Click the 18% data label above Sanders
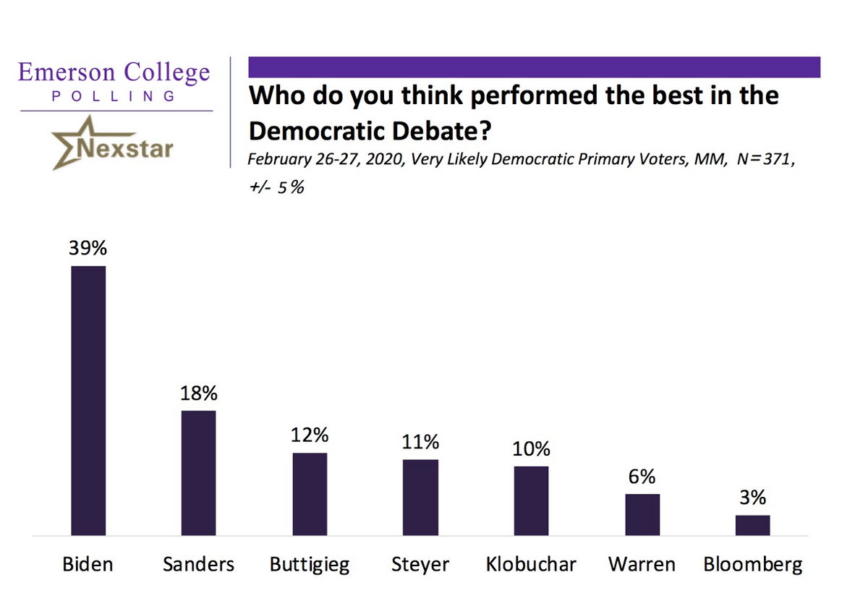Viewport: 868px width, 601px height. 199,394
